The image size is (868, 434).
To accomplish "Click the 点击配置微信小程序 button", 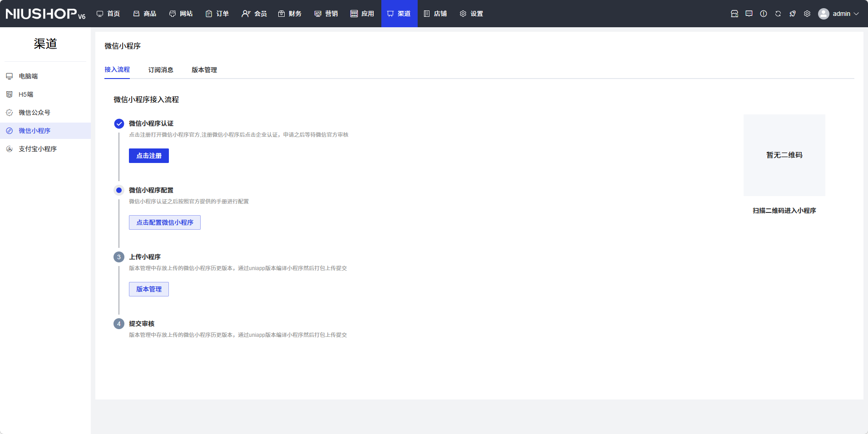I will 164,222.
